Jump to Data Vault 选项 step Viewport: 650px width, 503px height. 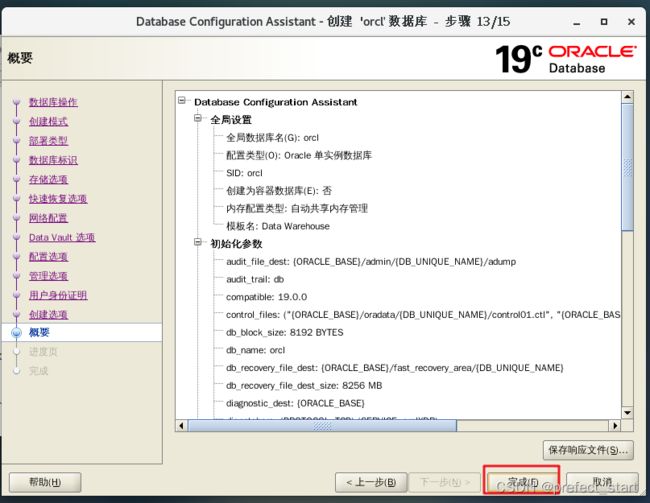(62, 237)
